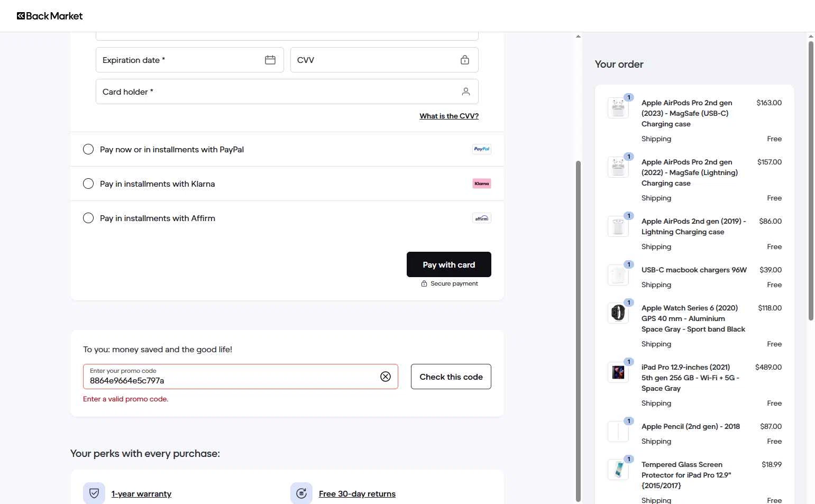Click the 1-year warranty shield icon
815x504 pixels.
94,493
